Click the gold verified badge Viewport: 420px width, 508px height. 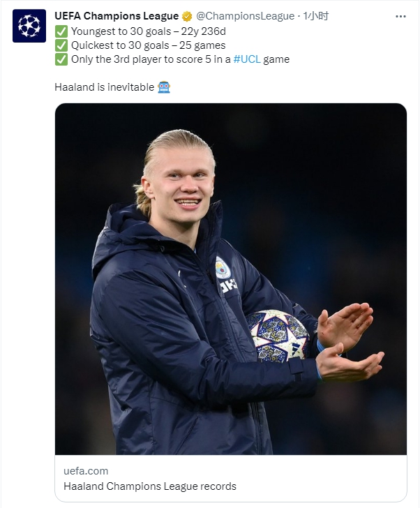coord(187,16)
